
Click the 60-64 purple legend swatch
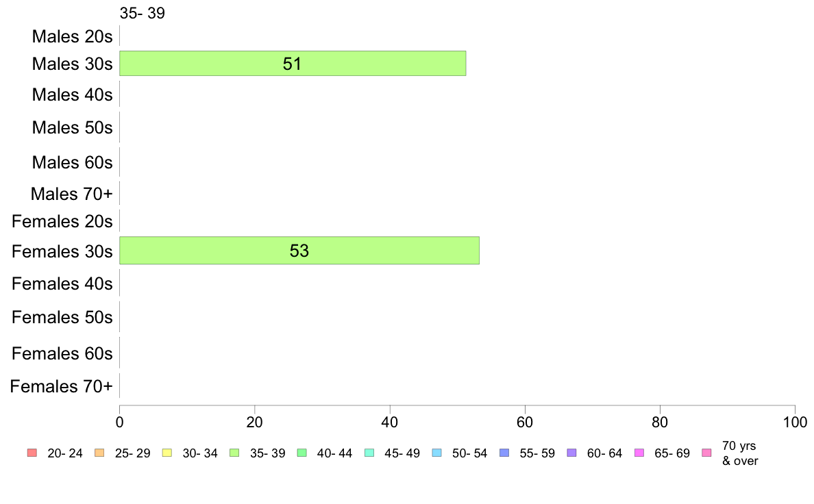(571, 453)
